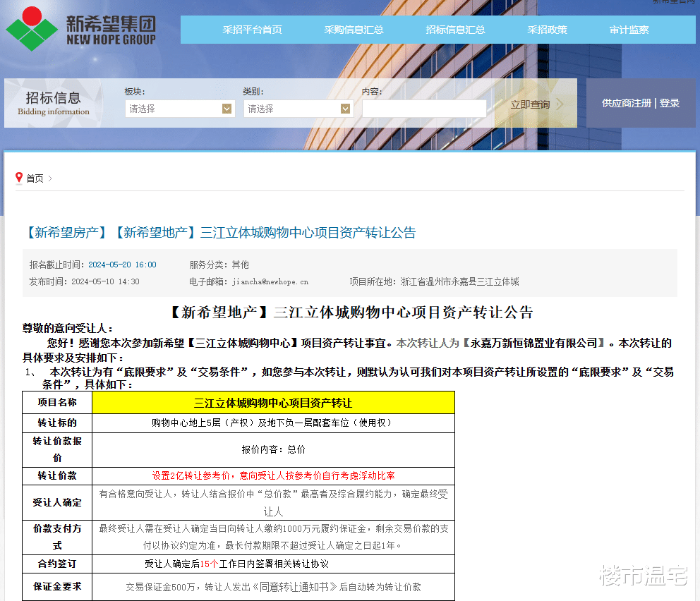Click publish time 2024-05-10 14:30

click(105, 281)
